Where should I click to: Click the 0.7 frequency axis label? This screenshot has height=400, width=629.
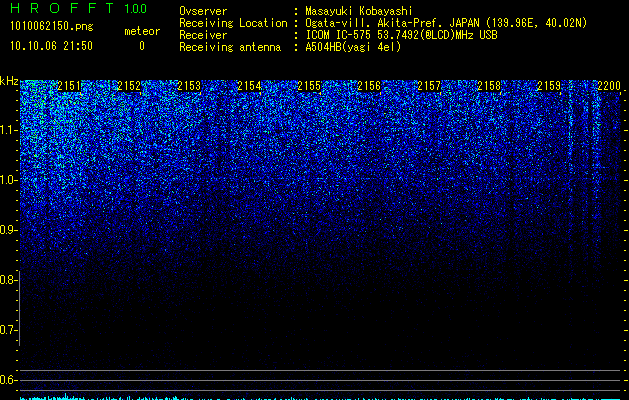8,330
